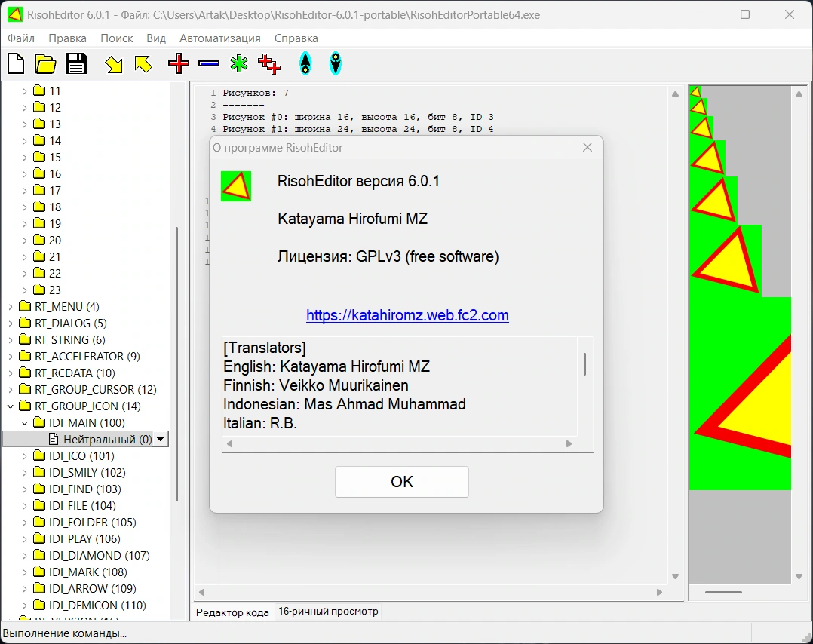Click the red plus Add icon
Image resolution: width=813 pixels, height=644 pixels.
[x=179, y=64]
